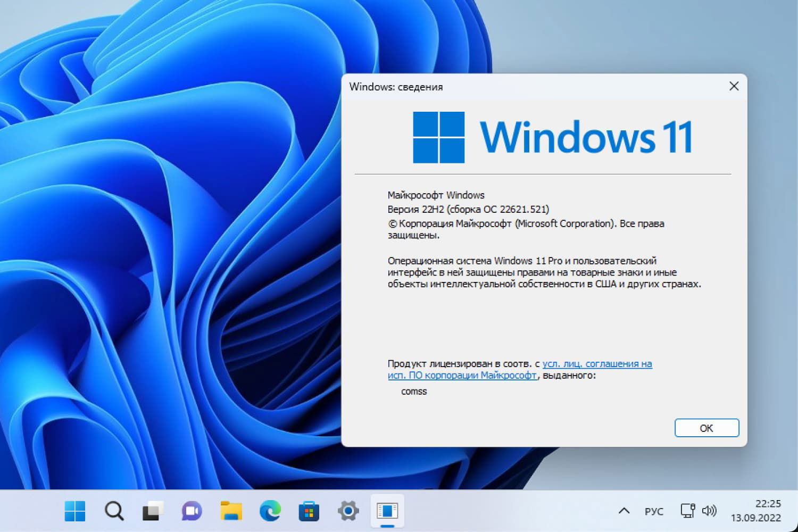Click the Windows 11 logo in dialog
Image resolution: width=798 pixels, height=532 pixels.
553,137
